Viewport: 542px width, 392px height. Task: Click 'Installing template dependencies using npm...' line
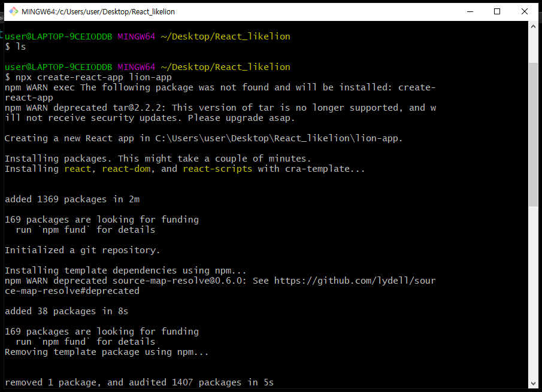click(x=126, y=271)
